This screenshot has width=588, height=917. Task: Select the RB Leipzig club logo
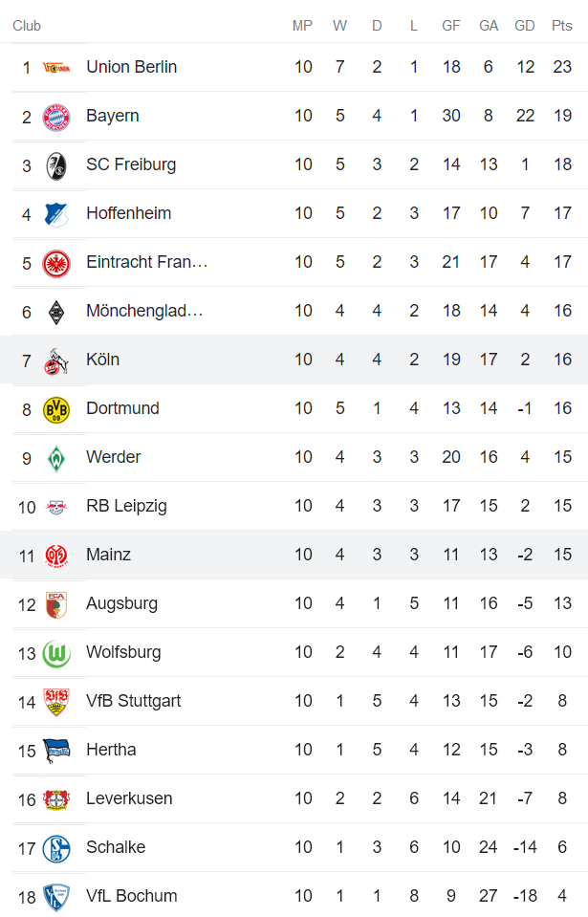coord(55,506)
